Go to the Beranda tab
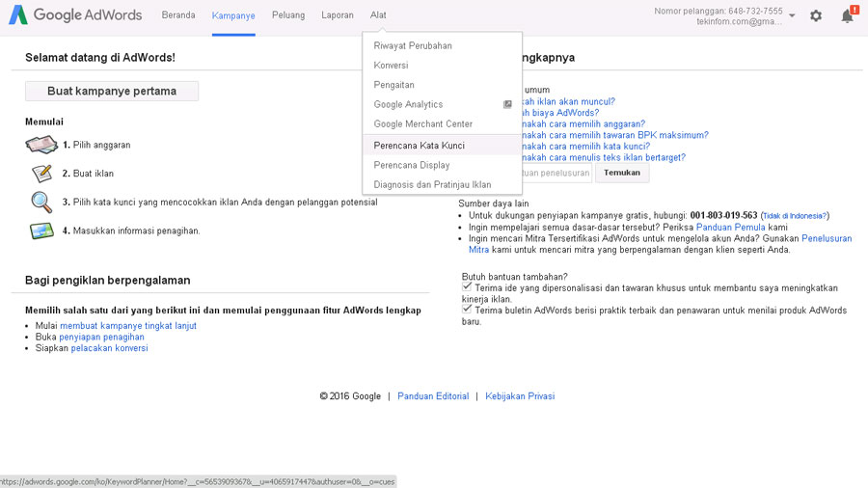868x488 pixels. click(178, 14)
